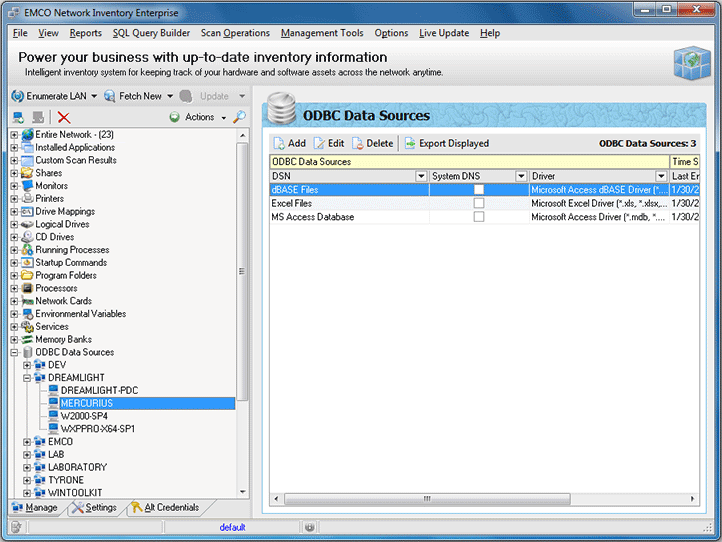This screenshot has height=542, width=722.
Task: Click the Fetch New button
Action: click(x=133, y=96)
